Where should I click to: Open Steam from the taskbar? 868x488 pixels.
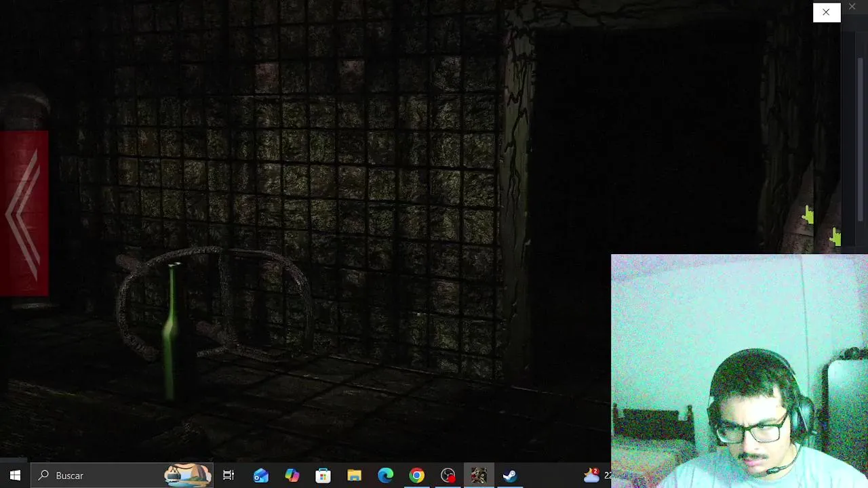coord(510,476)
